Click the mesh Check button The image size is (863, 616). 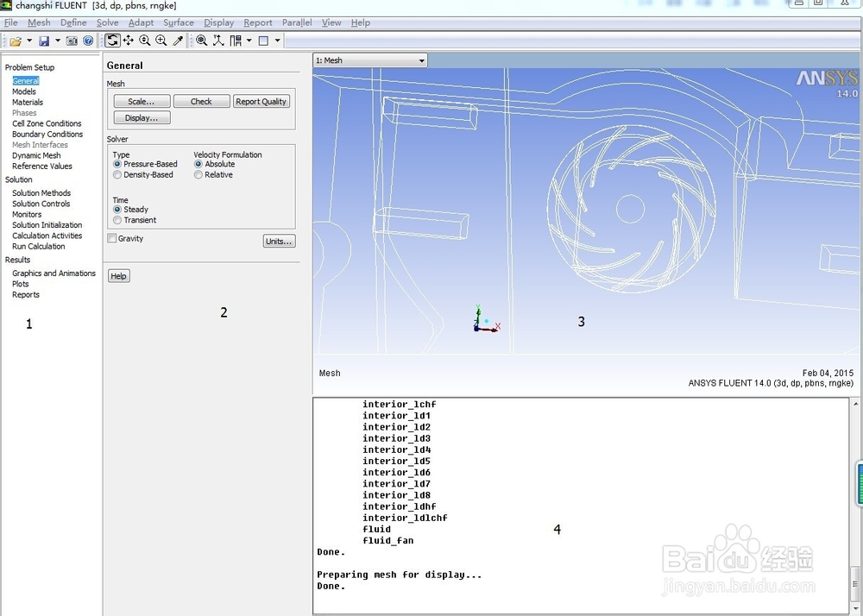[x=201, y=101]
